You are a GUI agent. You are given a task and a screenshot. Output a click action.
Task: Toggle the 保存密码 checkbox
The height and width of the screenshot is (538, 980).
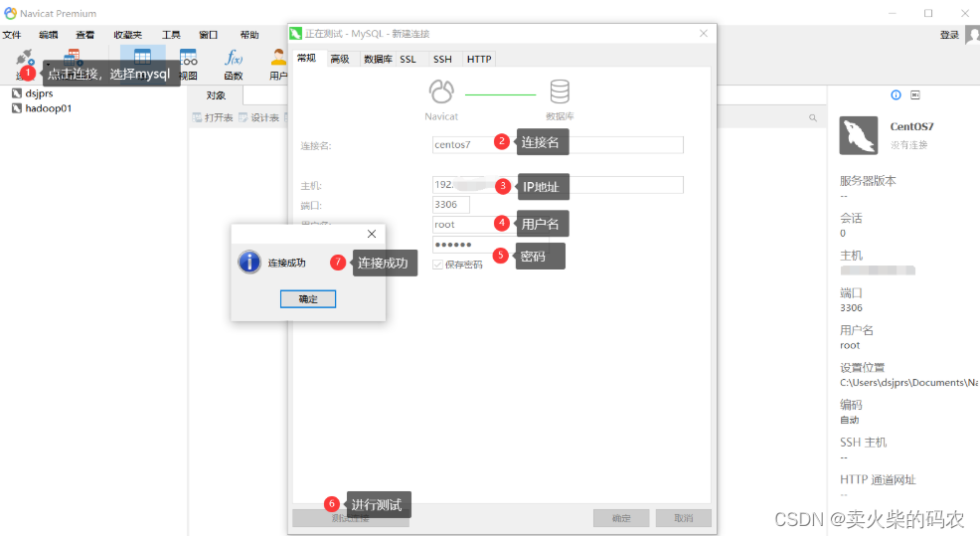click(437, 265)
